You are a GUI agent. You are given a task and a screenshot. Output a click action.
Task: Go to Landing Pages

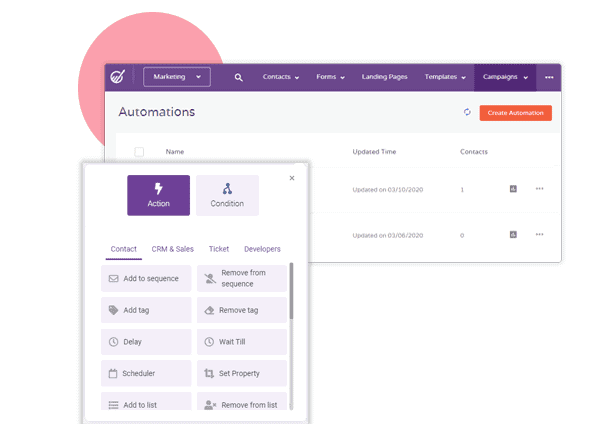pos(385,77)
